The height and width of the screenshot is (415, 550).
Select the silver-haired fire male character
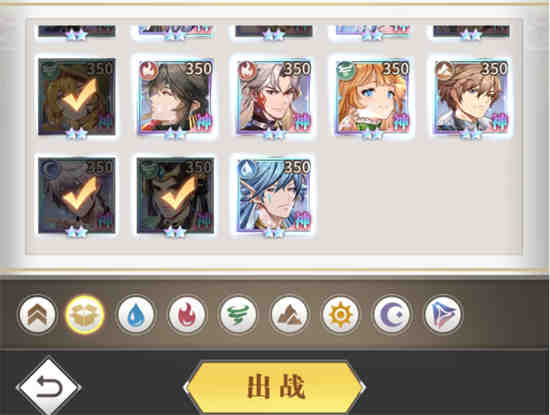click(274, 97)
